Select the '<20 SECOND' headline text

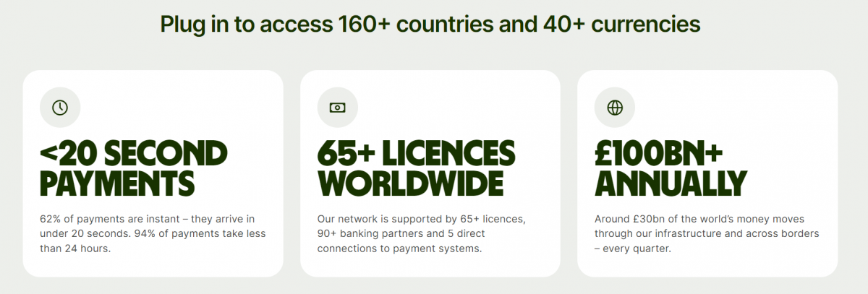[x=133, y=153]
